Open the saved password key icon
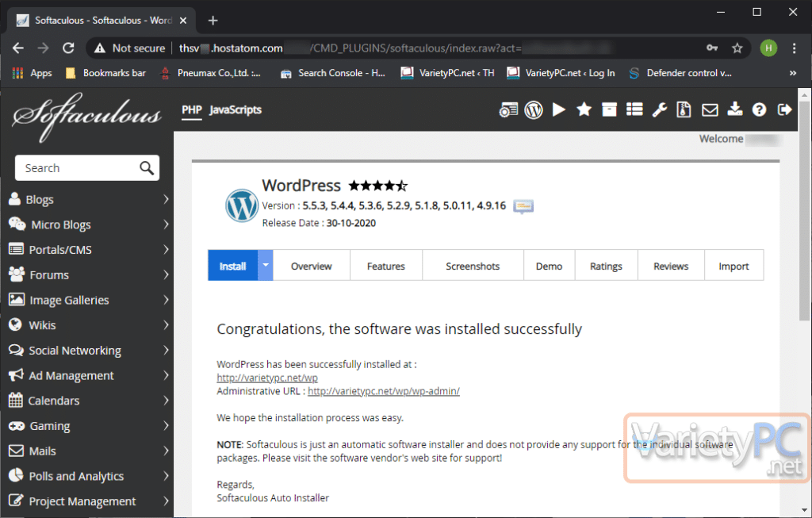The height and width of the screenshot is (518, 812). point(712,48)
